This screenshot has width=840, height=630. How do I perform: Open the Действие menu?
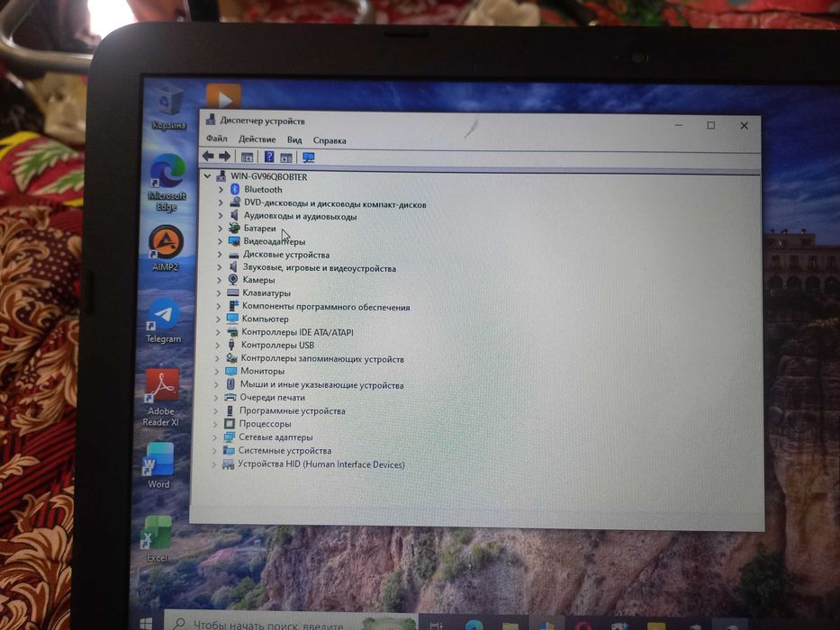pos(257,139)
